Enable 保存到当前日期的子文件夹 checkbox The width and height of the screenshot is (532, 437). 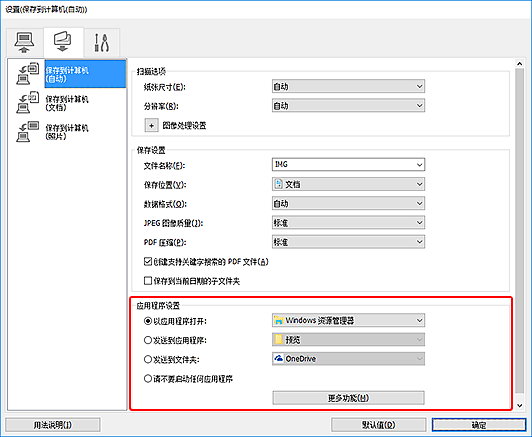pos(148,281)
